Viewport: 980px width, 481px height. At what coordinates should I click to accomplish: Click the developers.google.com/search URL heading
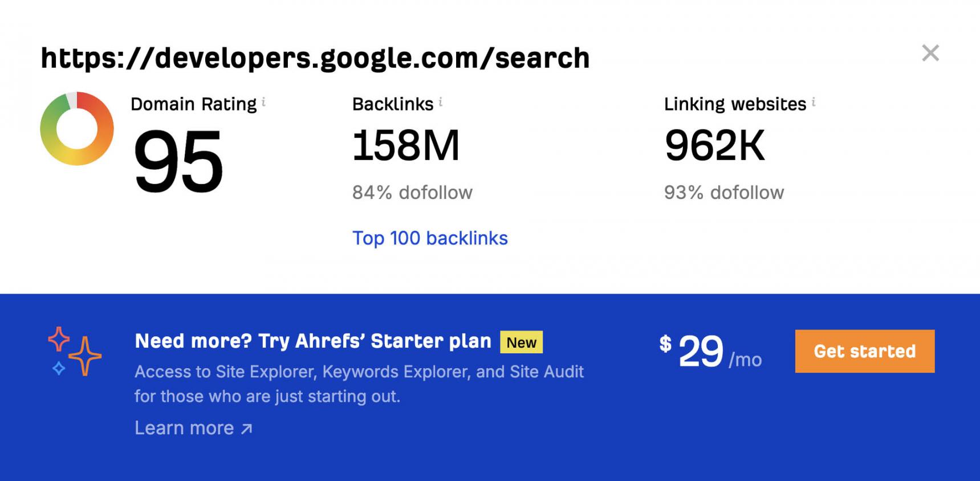[x=315, y=58]
